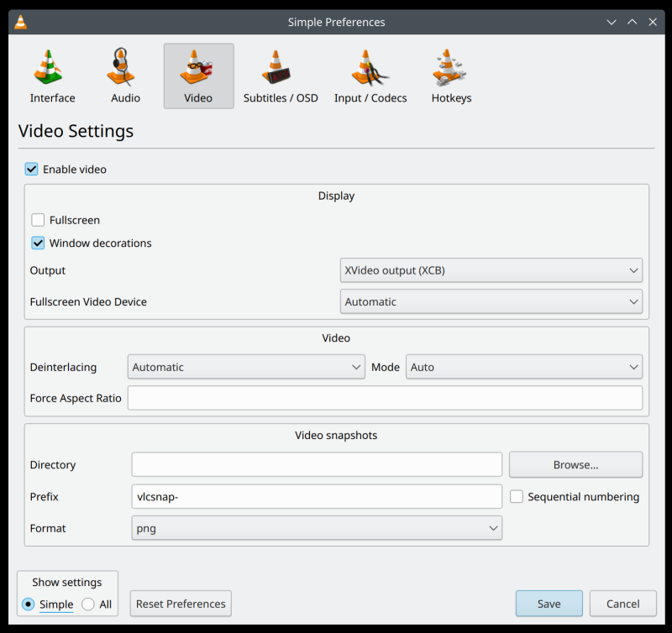672x633 pixels.
Task: Click the Force Aspect Ratio field
Action: 385,397
